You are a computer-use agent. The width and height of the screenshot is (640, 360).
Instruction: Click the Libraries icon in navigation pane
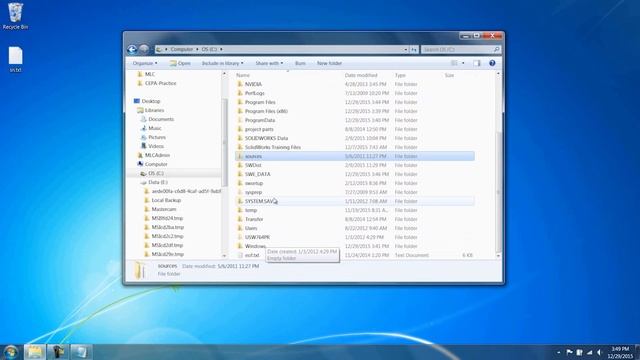(140, 110)
